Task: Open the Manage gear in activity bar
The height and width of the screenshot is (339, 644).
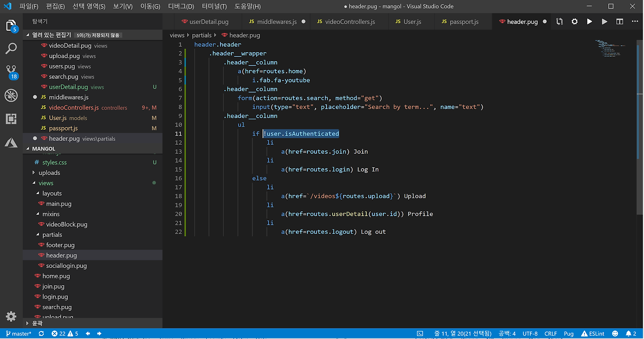Action: click(x=11, y=316)
